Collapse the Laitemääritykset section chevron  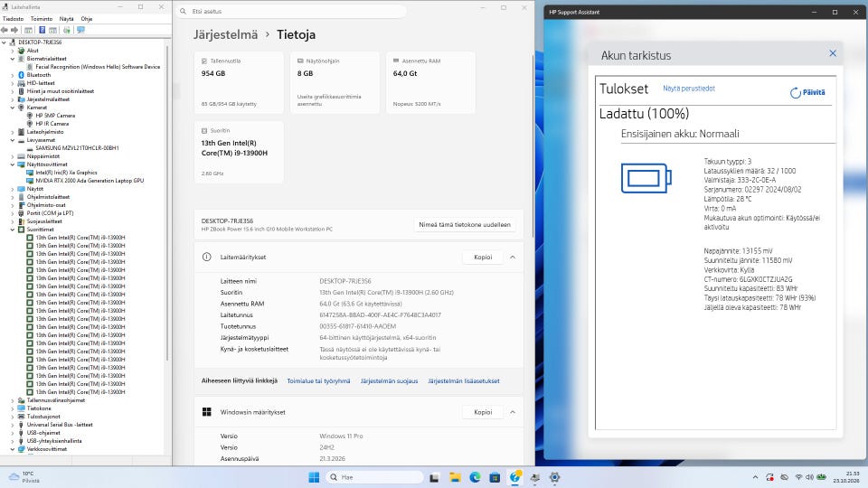pyautogui.click(x=513, y=258)
